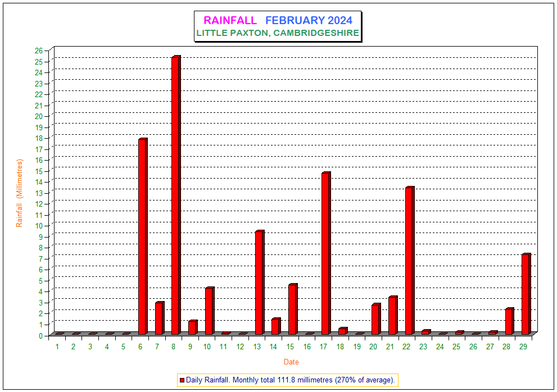
Task: Click the red bar for date 22
Action: [410, 260]
